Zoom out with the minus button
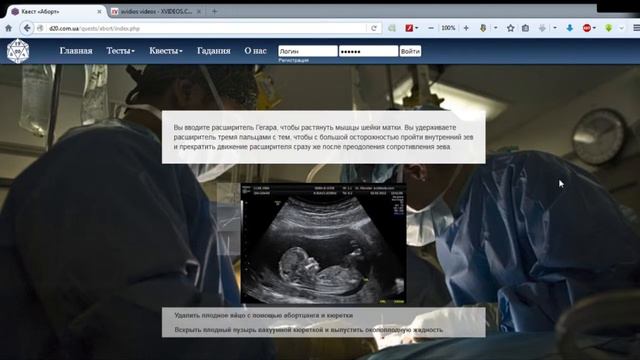This screenshot has height=360, width=640. (x=431, y=28)
